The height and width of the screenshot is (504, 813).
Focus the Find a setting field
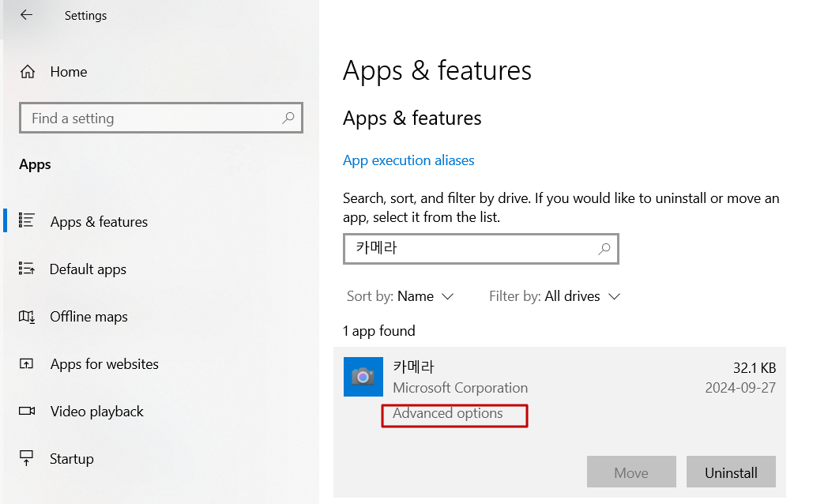click(161, 118)
